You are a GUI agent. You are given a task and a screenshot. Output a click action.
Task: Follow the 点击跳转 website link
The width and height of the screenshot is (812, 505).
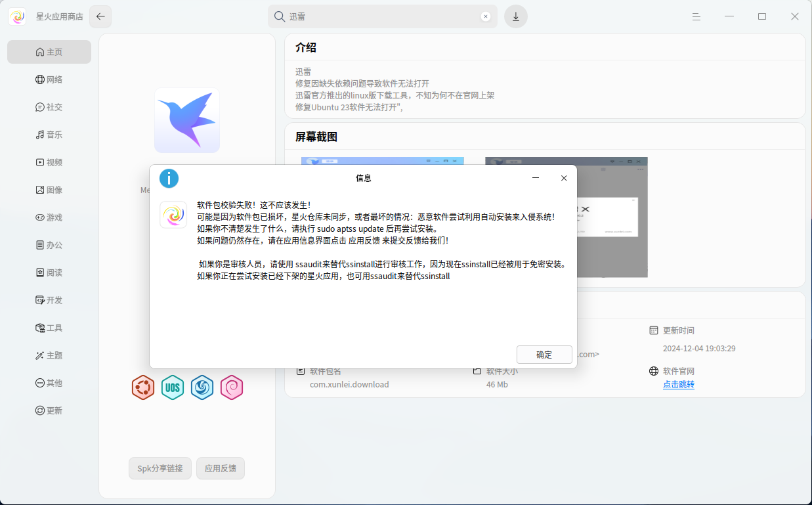[x=679, y=384]
